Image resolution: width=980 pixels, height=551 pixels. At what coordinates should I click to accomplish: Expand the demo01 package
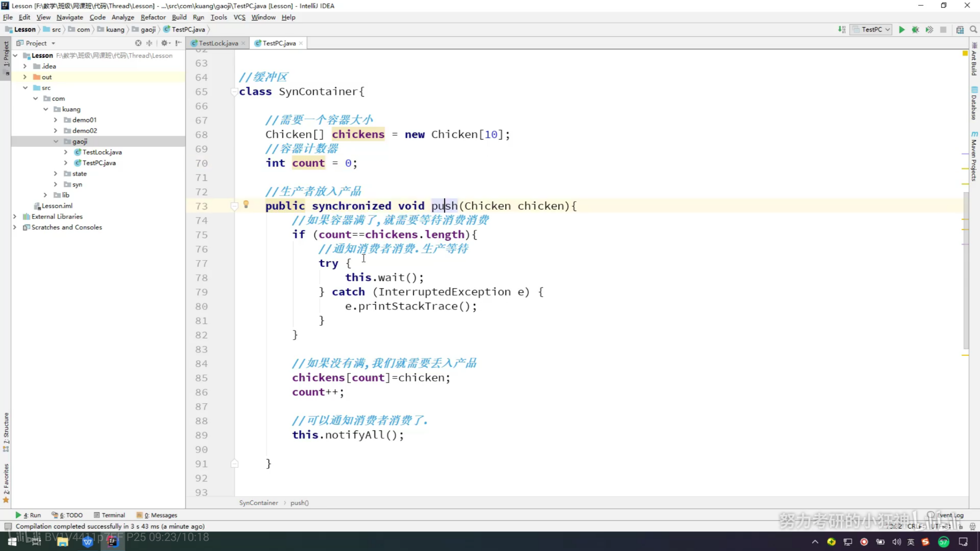[x=56, y=120]
